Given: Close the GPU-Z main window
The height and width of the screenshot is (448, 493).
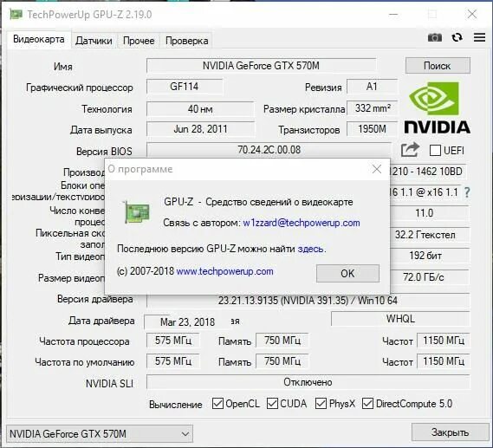Looking at the screenshot, I should tap(472, 14).
